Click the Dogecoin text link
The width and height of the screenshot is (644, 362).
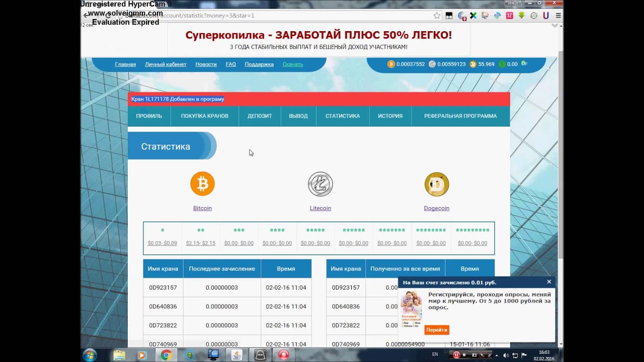[x=437, y=208]
